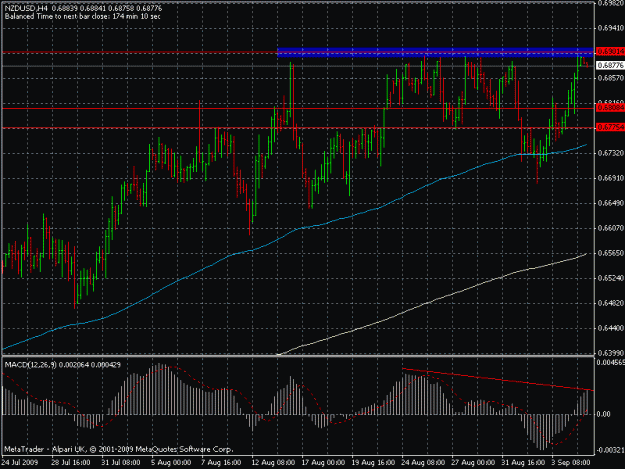Click the 0.69410 price axis value
The height and width of the screenshot is (469, 625).
point(611,28)
